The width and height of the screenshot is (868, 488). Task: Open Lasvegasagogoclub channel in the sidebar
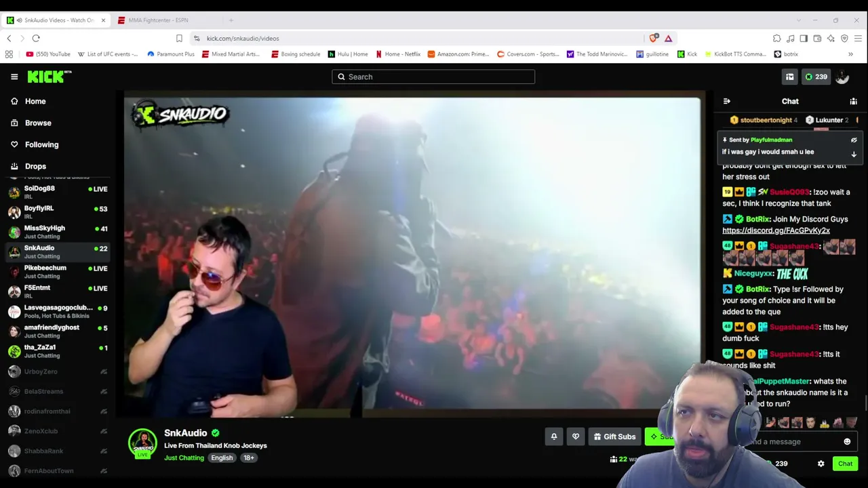(x=57, y=311)
